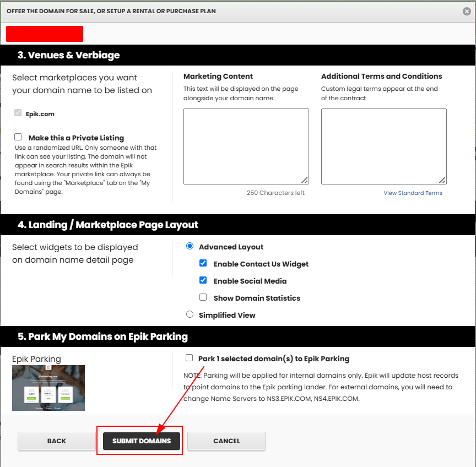Uncheck Enable Social Media

click(203, 280)
